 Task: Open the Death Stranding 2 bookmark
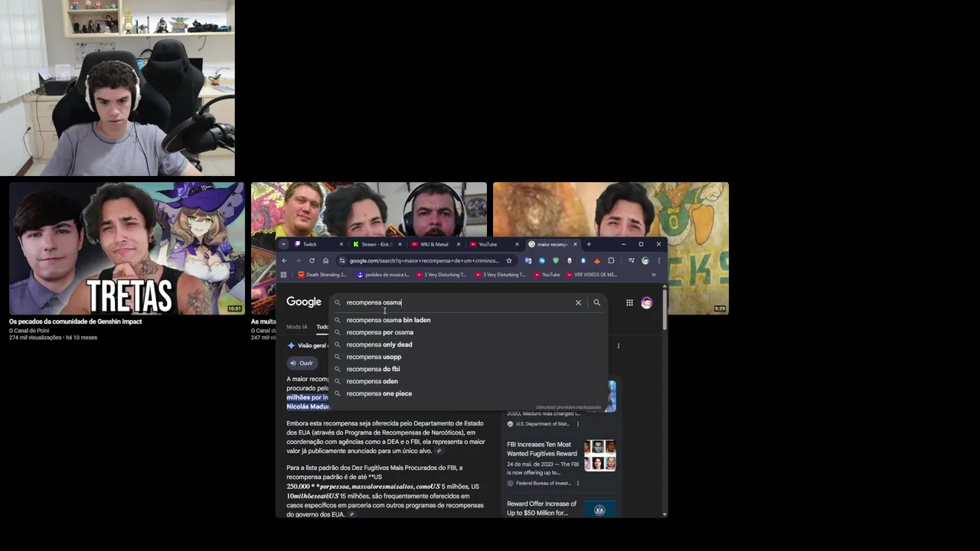click(322, 275)
